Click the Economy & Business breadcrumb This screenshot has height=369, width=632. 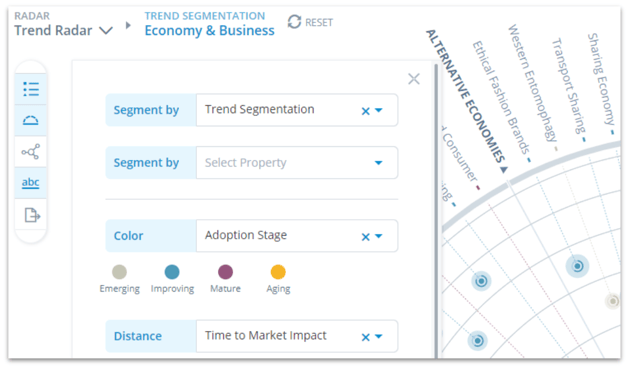tap(210, 31)
